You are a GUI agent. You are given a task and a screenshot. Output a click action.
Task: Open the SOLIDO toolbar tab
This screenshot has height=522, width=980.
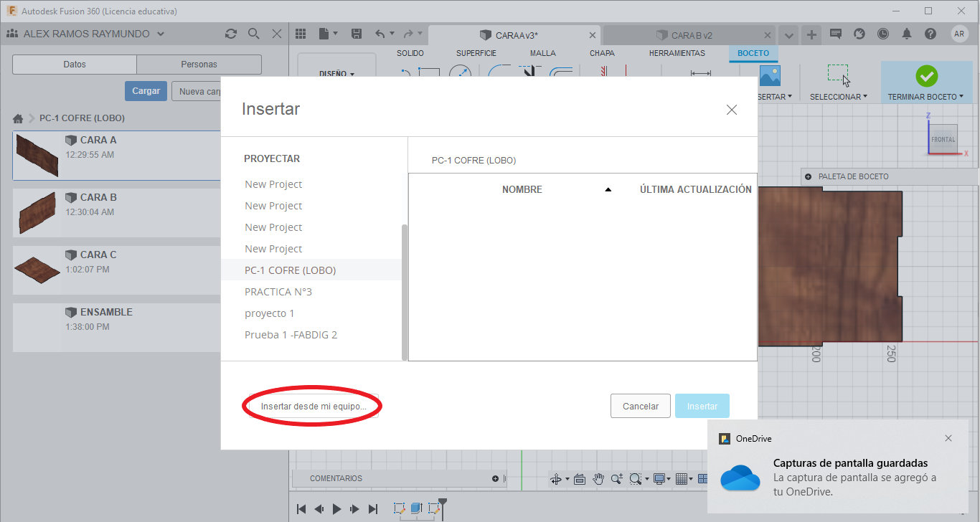pyautogui.click(x=410, y=53)
